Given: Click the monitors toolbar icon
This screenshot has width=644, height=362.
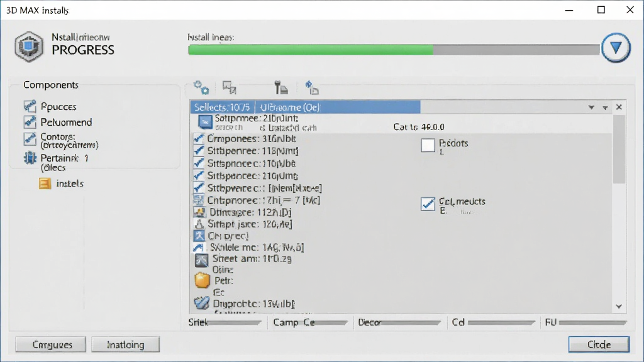Looking at the screenshot, I should (229, 87).
